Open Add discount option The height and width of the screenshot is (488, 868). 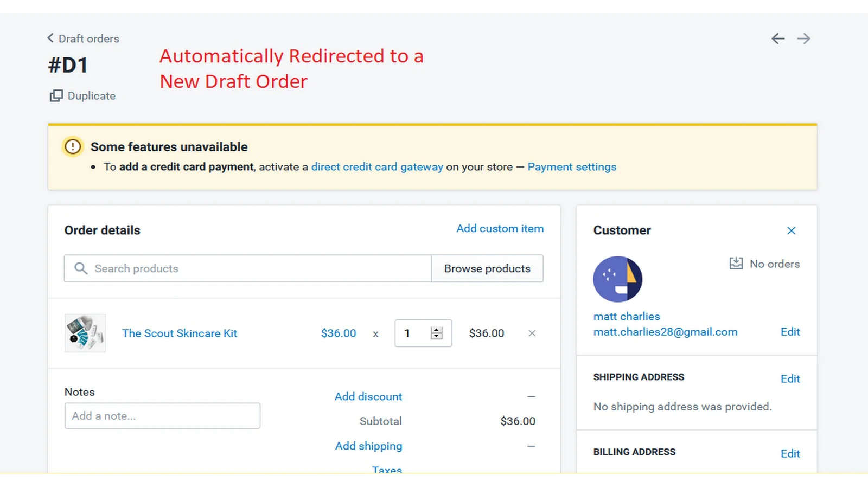pyautogui.click(x=368, y=396)
